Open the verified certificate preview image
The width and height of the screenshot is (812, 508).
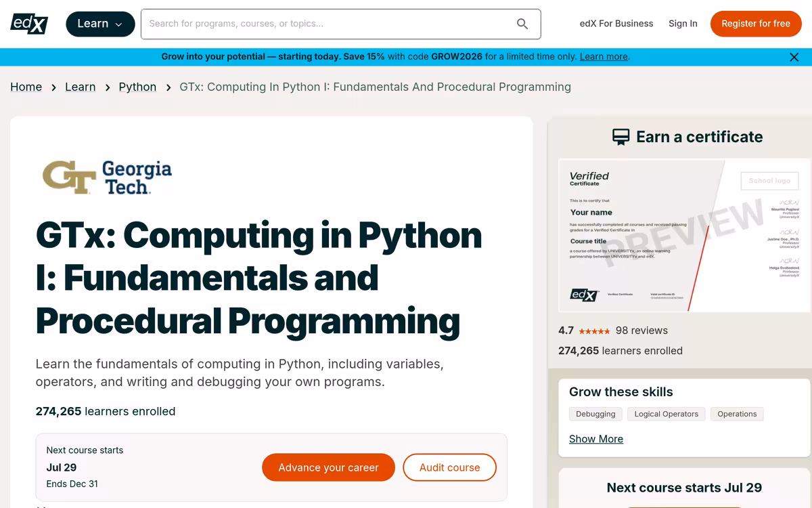click(684, 236)
